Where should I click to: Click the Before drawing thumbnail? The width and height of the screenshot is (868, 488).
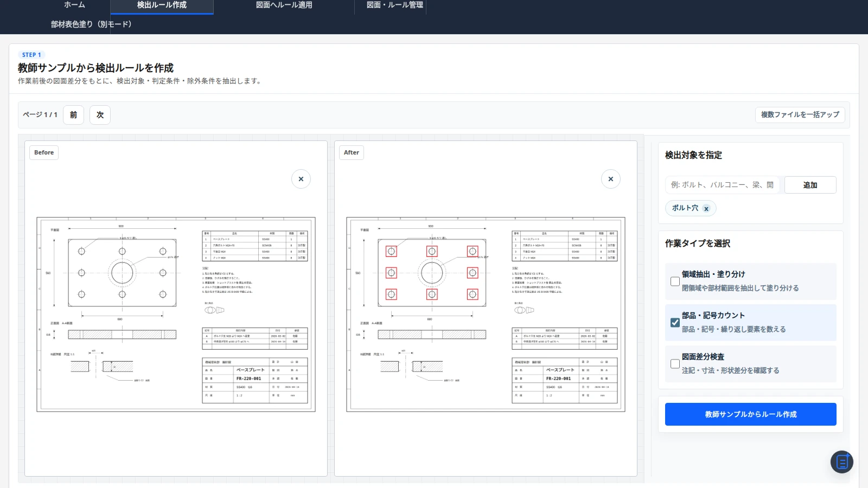(176, 314)
